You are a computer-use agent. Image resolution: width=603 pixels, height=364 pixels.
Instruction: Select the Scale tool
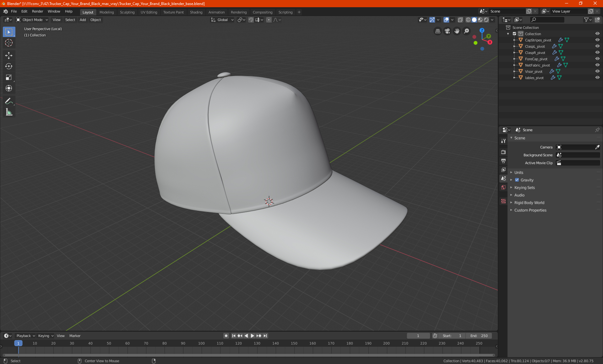click(x=9, y=77)
